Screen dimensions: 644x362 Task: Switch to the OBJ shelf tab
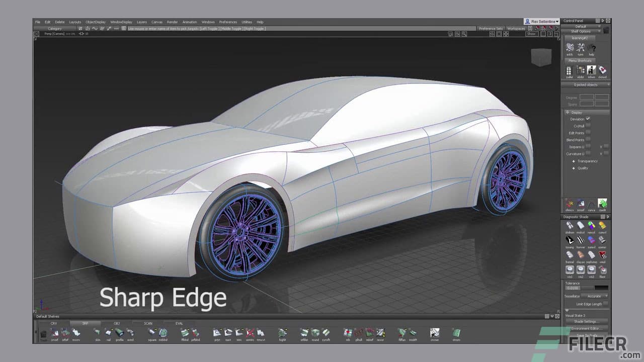click(x=116, y=323)
